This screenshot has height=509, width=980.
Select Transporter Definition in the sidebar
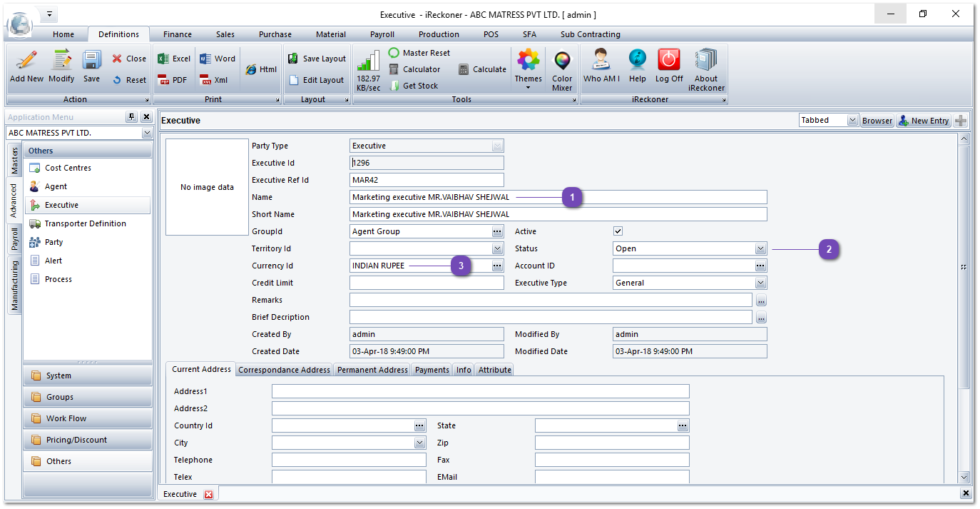pos(85,223)
